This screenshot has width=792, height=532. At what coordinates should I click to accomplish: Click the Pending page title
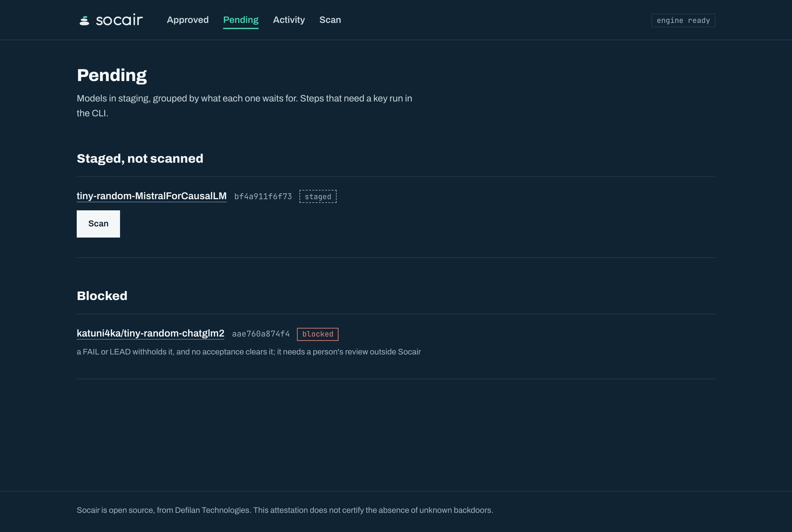coord(112,75)
